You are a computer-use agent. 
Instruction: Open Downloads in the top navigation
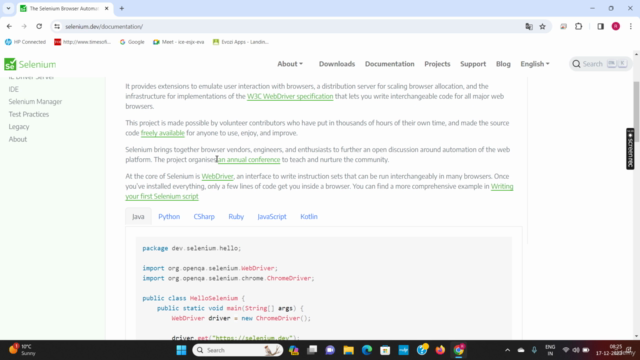[x=337, y=64]
